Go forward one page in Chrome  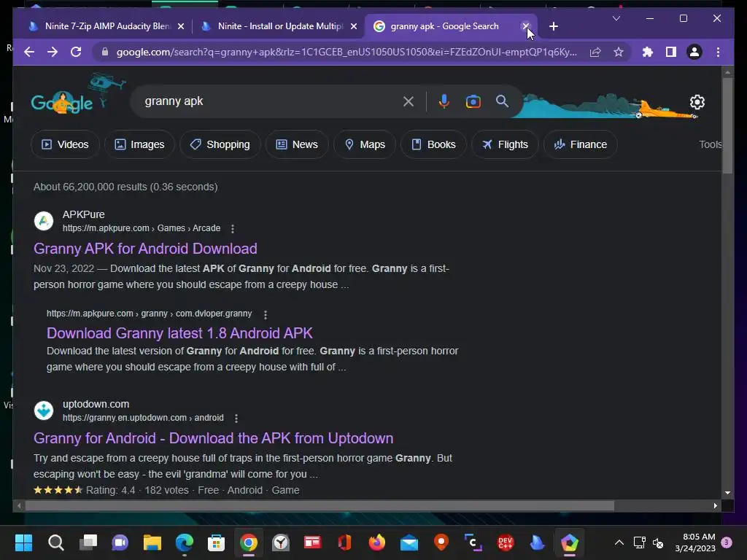[x=53, y=52]
